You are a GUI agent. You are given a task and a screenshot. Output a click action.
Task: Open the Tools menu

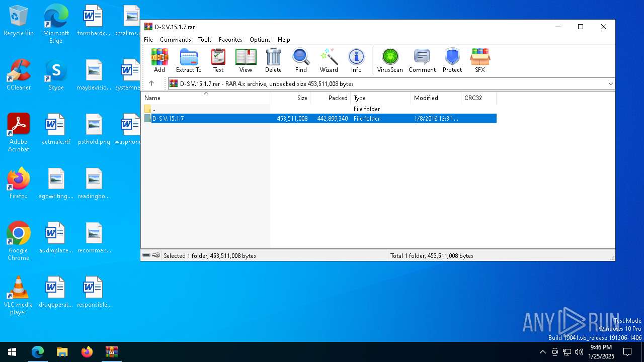[205, 40]
